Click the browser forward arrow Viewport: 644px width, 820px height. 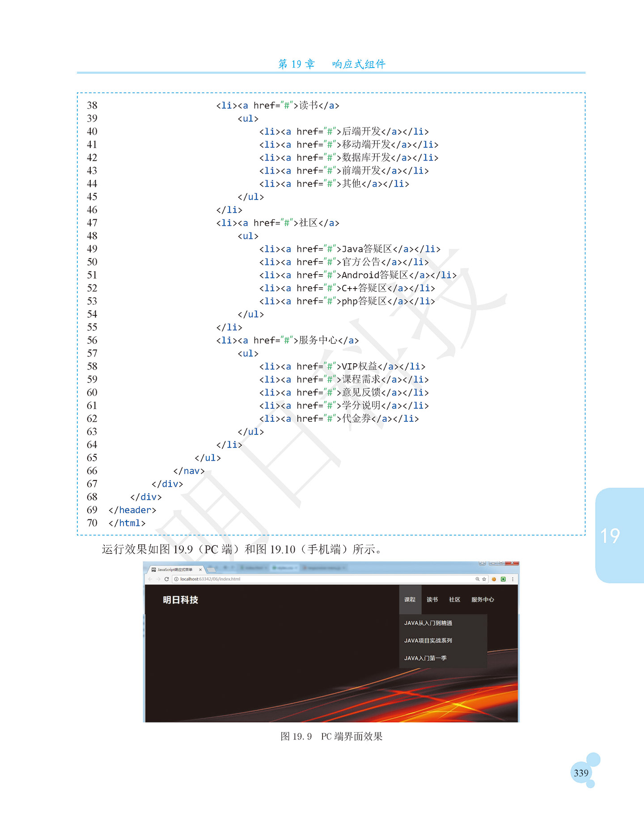(x=158, y=579)
